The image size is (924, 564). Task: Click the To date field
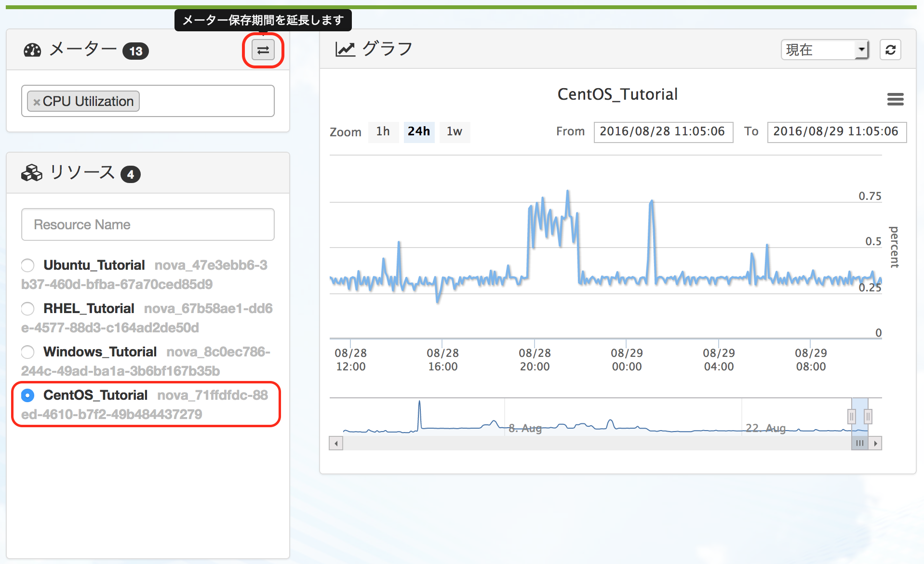[x=837, y=132]
